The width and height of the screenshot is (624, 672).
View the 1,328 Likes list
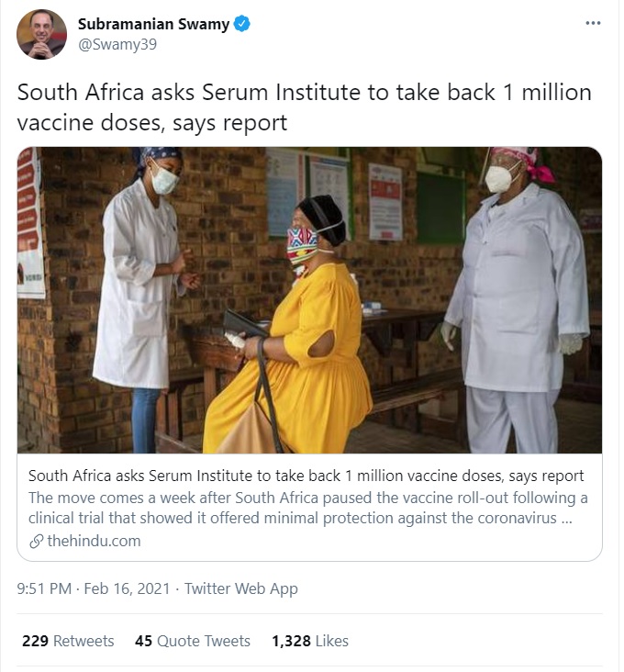coord(310,641)
